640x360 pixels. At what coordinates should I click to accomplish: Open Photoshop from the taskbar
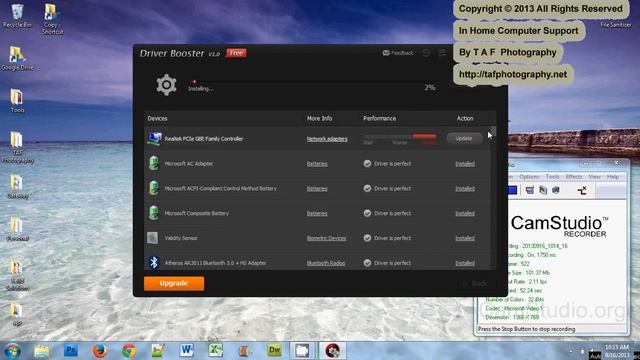coord(71,351)
